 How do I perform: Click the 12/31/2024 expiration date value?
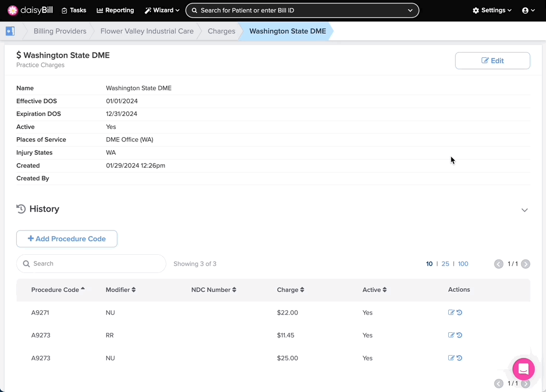[x=122, y=114]
